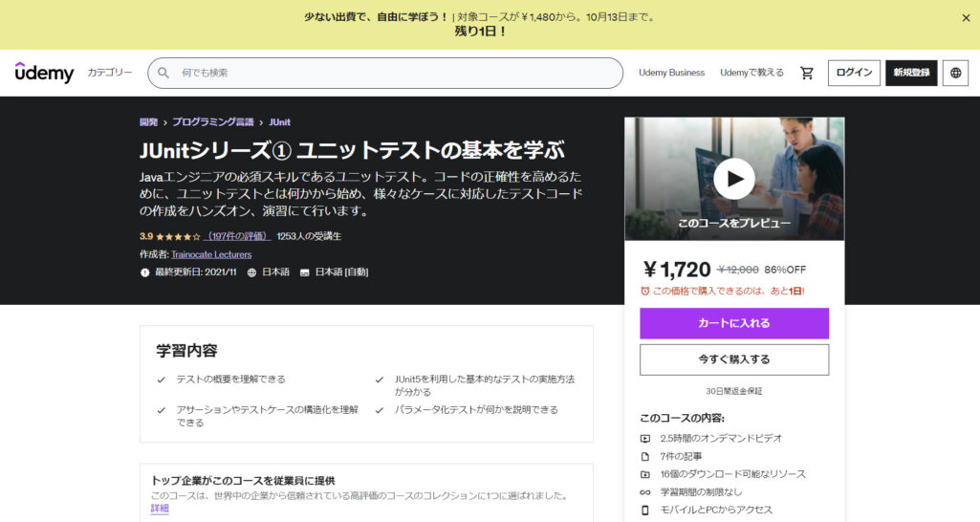Click the struck-through ¥12,000 price
980x522 pixels.
(737, 270)
